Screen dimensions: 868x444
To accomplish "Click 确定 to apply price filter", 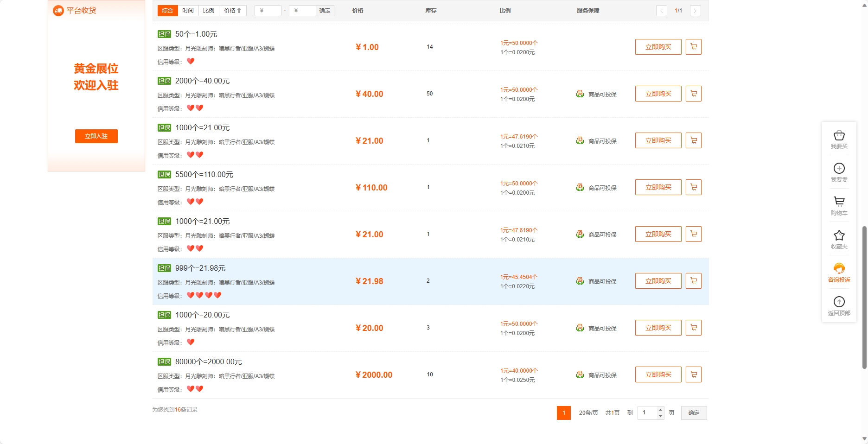I will click(x=324, y=10).
